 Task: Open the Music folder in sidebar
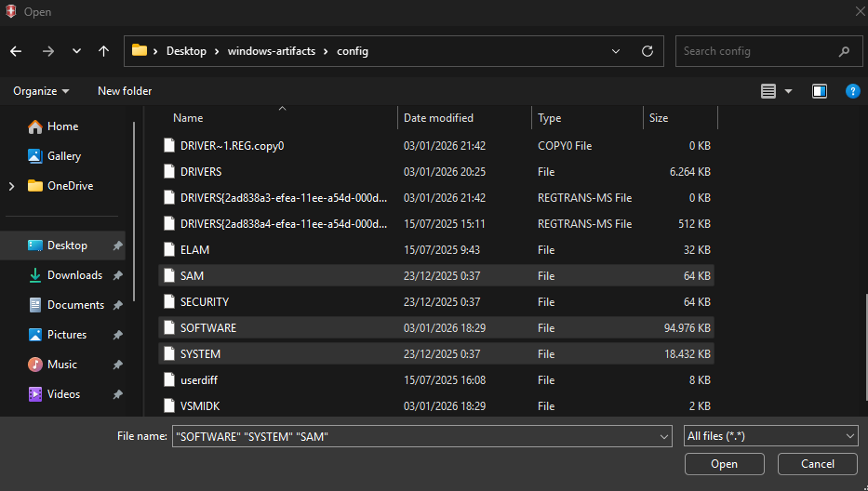62,365
